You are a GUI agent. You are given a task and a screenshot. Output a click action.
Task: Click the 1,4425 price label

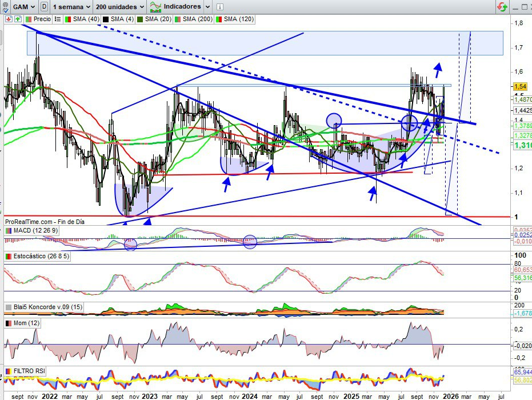[x=522, y=111]
